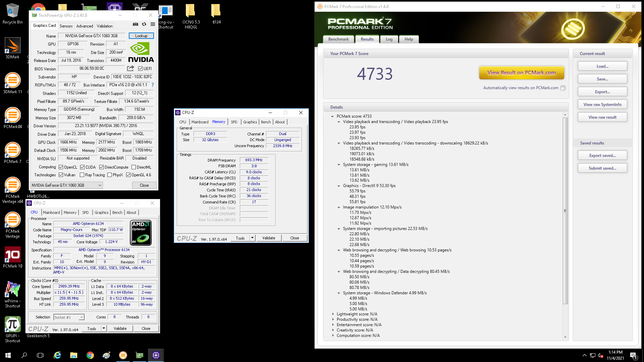Open GPU-Z hamburger menu icon
This screenshot has height=362, width=644.
pos(153,24)
